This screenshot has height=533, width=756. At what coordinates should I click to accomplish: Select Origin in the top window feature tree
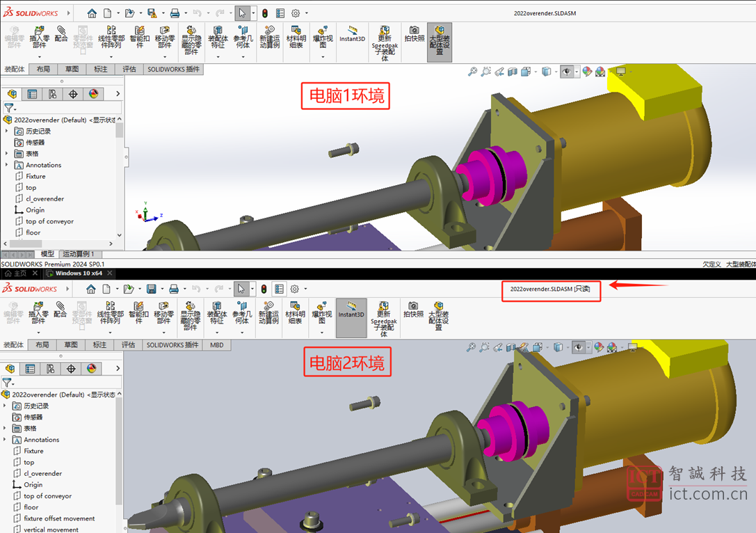[x=35, y=210]
